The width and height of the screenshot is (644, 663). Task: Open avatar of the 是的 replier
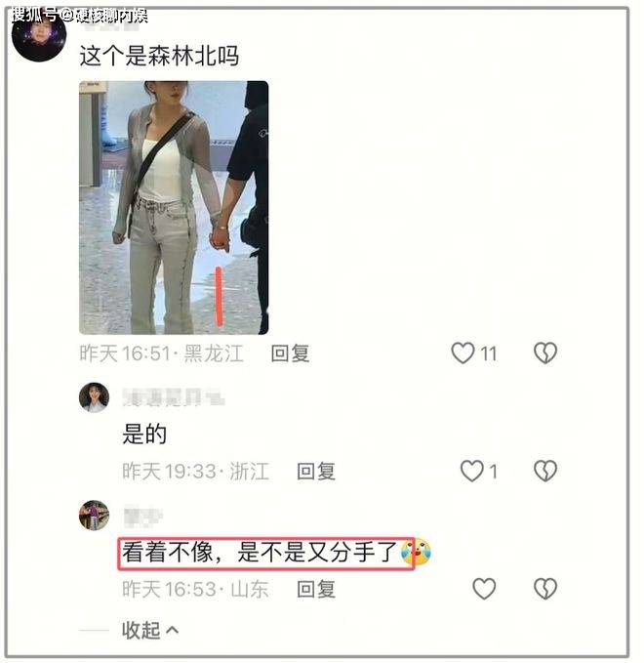94,397
